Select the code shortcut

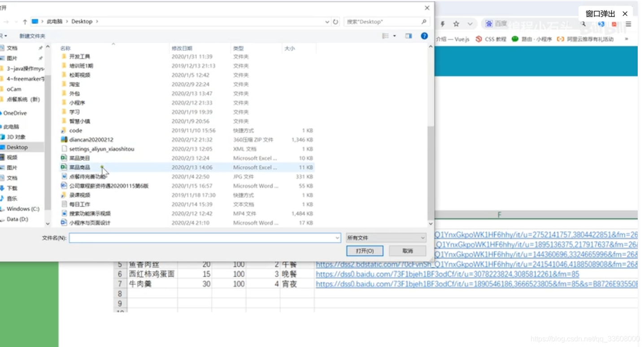[187, 130]
